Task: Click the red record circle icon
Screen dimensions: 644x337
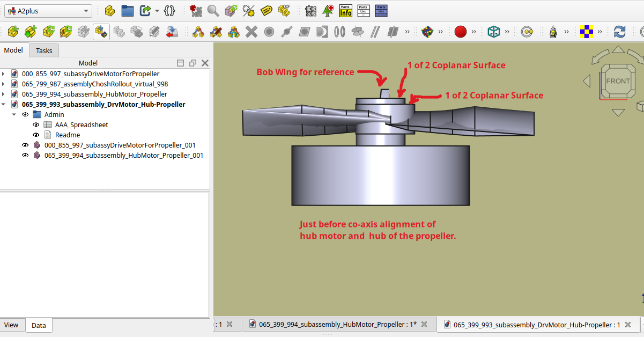Action: [x=460, y=32]
